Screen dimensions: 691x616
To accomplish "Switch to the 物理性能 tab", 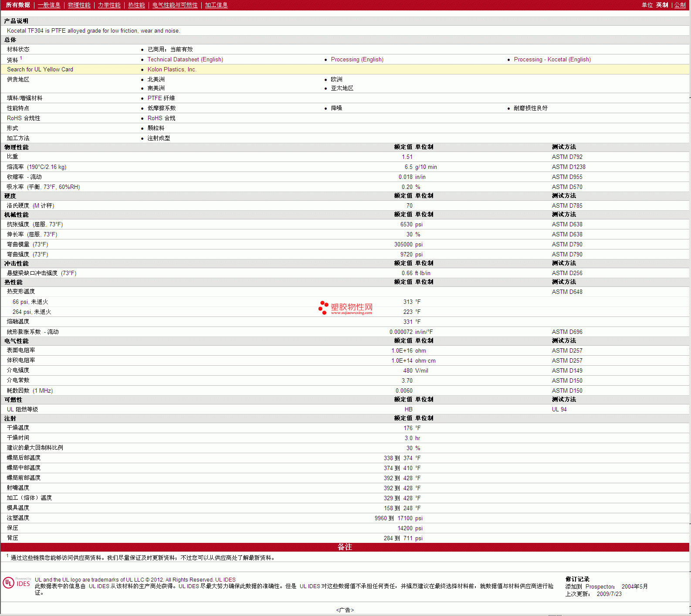I will pos(79,5).
